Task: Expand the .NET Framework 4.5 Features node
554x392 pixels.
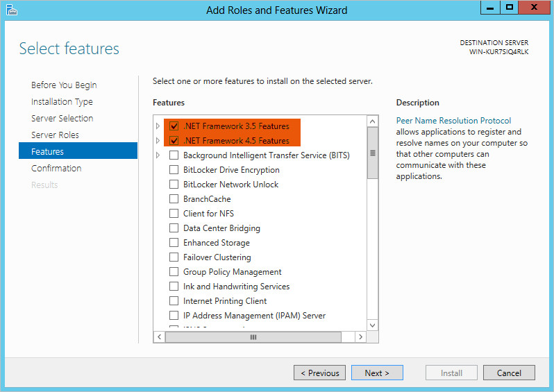Action: tap(158, 141)
